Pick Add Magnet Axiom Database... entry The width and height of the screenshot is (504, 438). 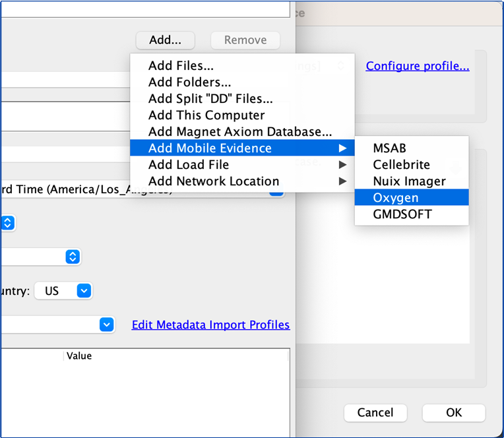tap(242, 131)
